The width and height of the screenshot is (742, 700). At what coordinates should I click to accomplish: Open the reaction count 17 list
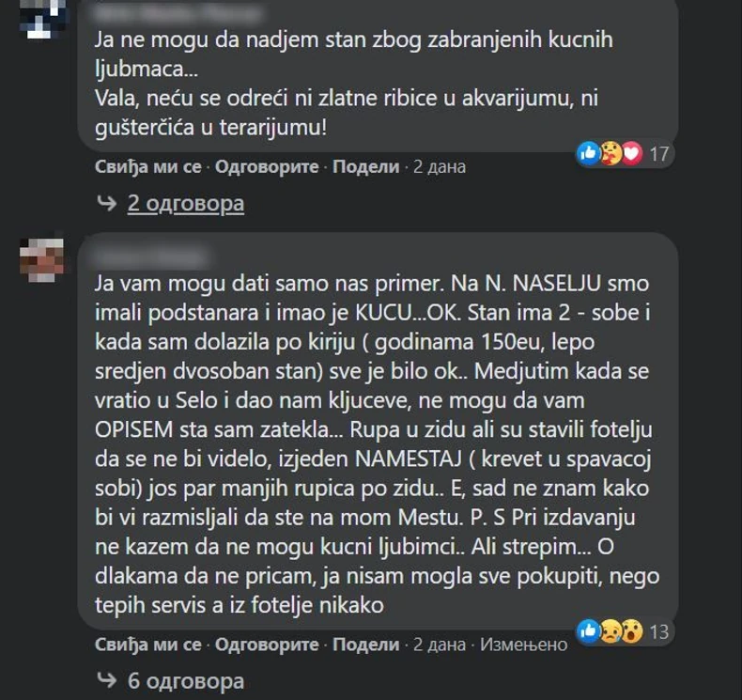[x=659, y=153]
